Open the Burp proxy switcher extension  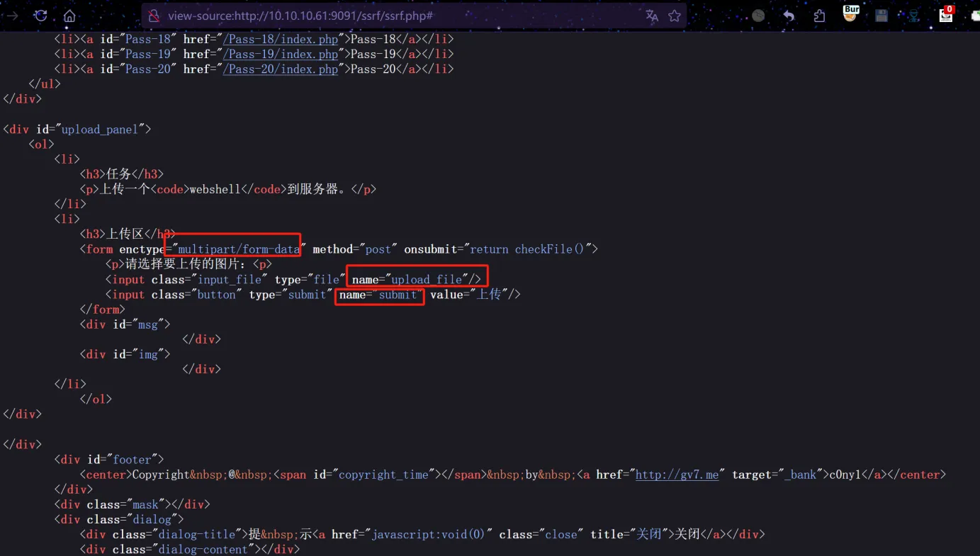[850, 14]
